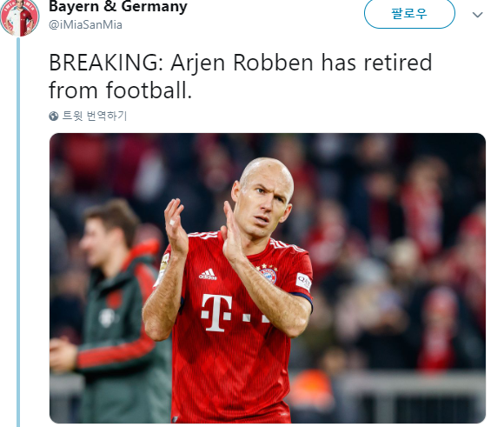Image resolution: width=504 pixels, height=427 pixels.
Task: Open the @iMiaSanMia handle
Action: (85, 25)
